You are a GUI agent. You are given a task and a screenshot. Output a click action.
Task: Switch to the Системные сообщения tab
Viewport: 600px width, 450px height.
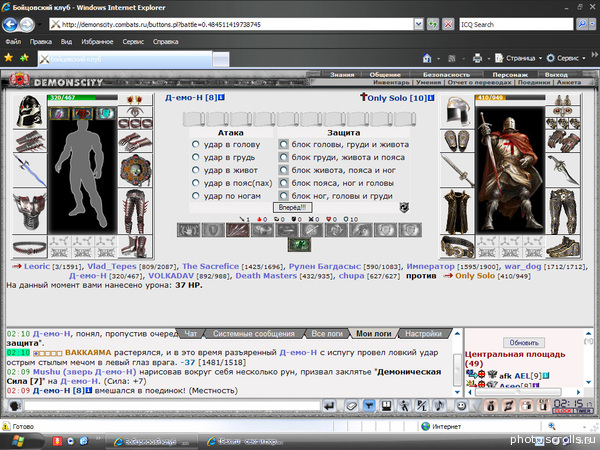[254, 334]
